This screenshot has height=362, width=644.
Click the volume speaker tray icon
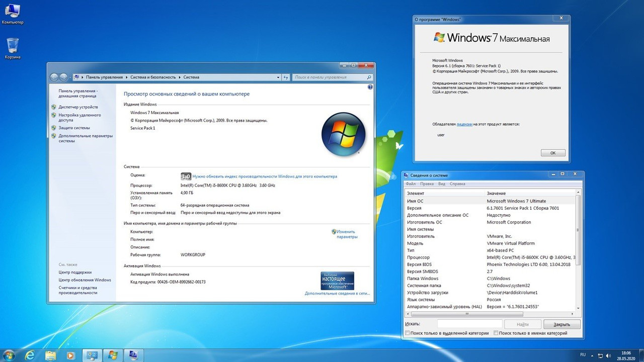(609, 355)
